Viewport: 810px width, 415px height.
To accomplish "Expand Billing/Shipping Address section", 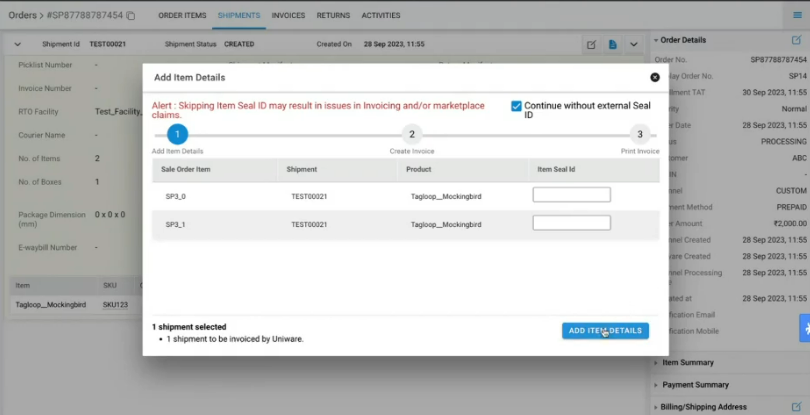I will click(656, 407).
